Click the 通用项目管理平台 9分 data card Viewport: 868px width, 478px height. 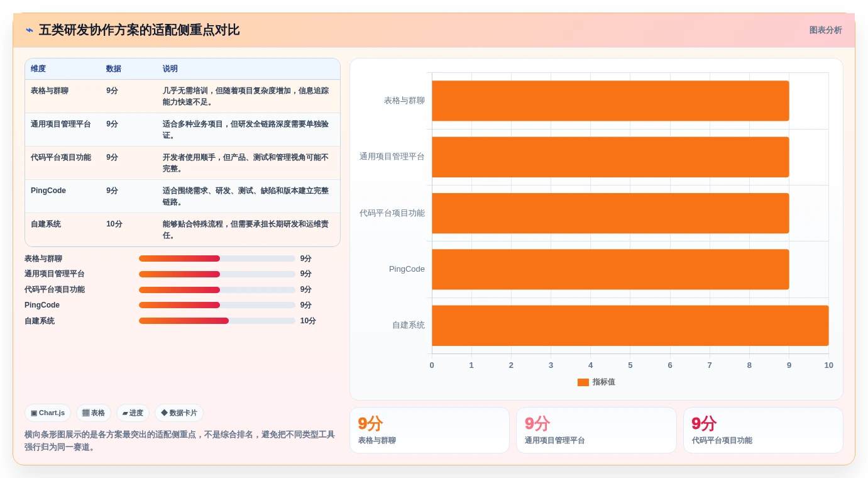pos(596,430)
